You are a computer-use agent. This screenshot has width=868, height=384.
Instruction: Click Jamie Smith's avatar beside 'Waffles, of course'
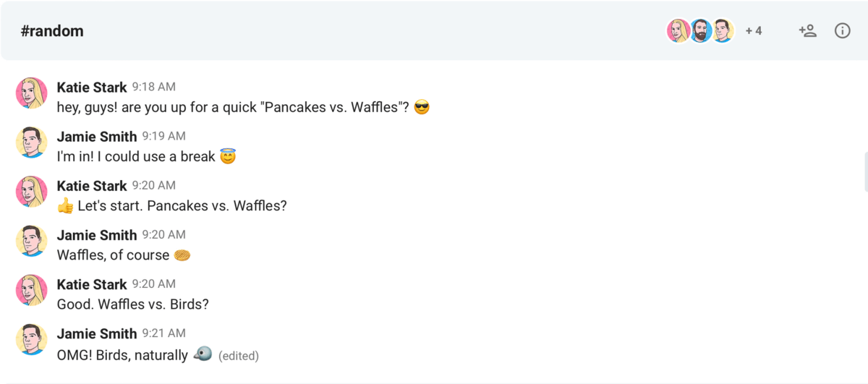click(x=32, y=241)
